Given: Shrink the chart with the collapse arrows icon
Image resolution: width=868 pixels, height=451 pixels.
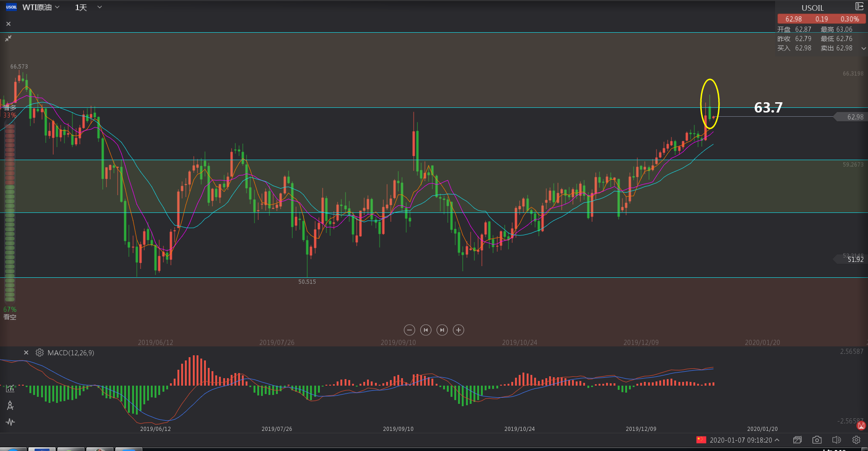Looking at the screenshot, I should (8, 38).
